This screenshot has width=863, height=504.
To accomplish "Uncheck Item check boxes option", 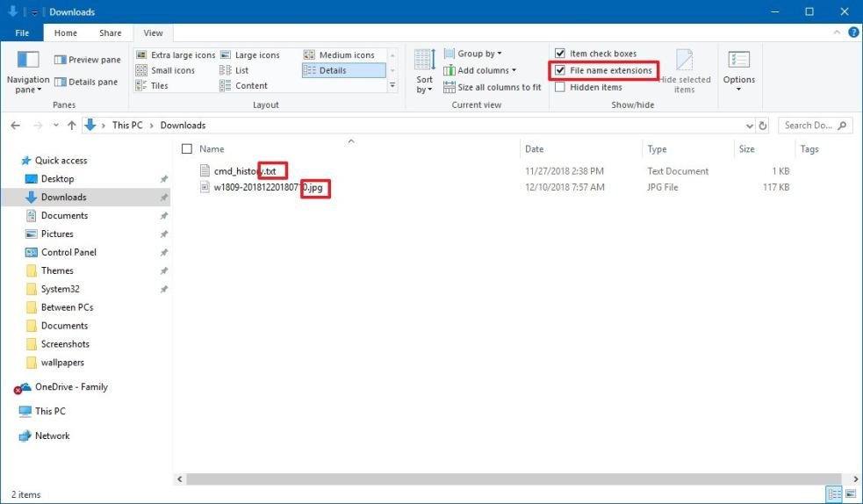I will tap(560, 54).
